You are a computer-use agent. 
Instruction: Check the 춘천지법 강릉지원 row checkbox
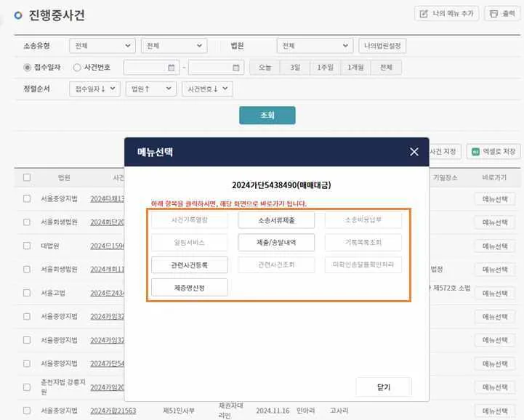pos(27,387)
